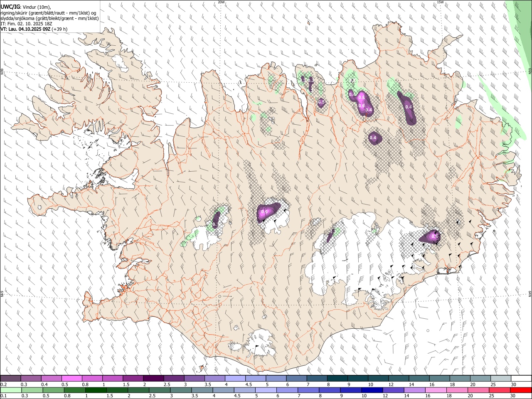Select the darkest purple 2–2.5 snow legend swatch
The width and height of the screenshot is (532, 399).
(153, 378)
